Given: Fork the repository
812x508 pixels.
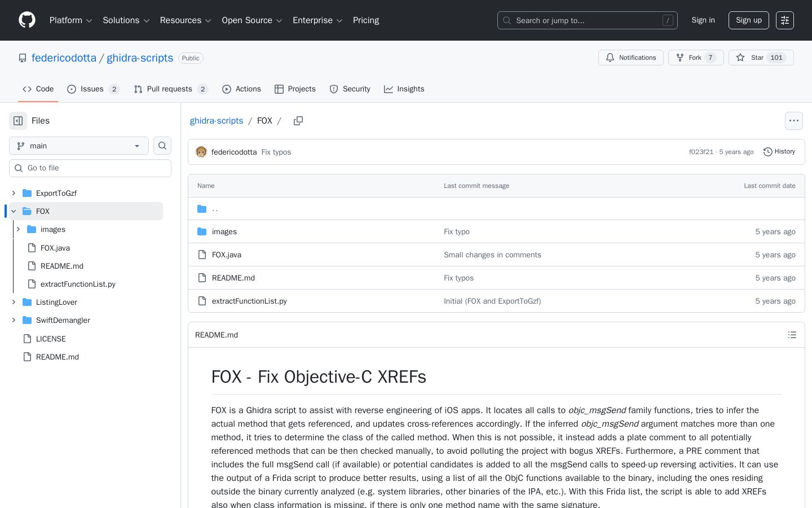Looking at the screenshot, I should coord(696,58).
